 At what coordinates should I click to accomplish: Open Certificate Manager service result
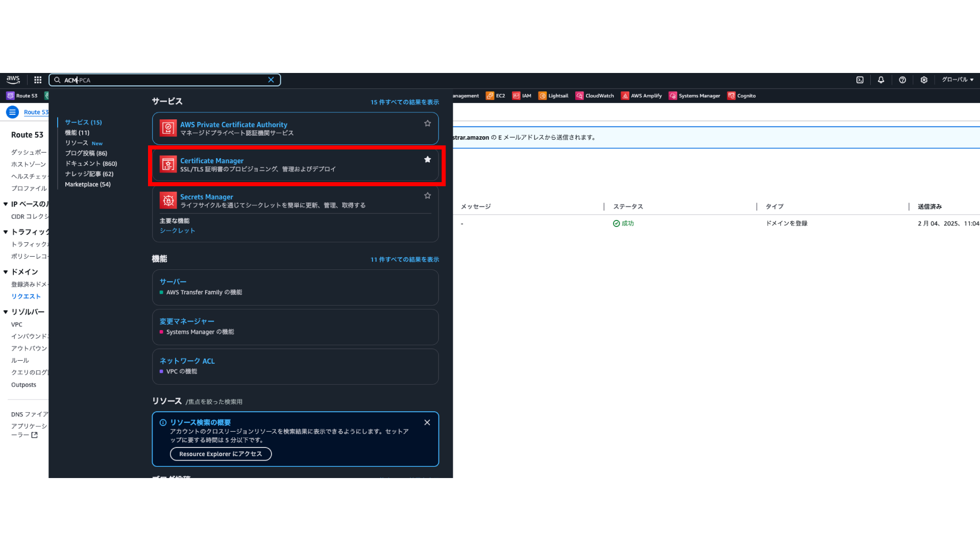pyautogui.click(x=212, y=161)
